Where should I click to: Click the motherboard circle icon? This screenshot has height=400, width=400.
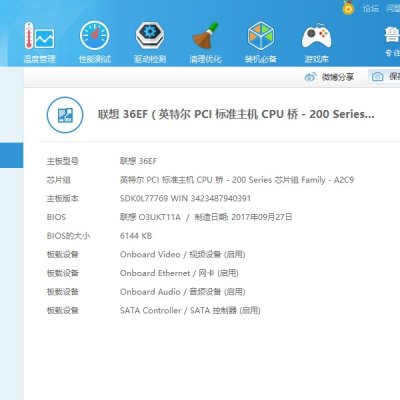tap(65, 115)
